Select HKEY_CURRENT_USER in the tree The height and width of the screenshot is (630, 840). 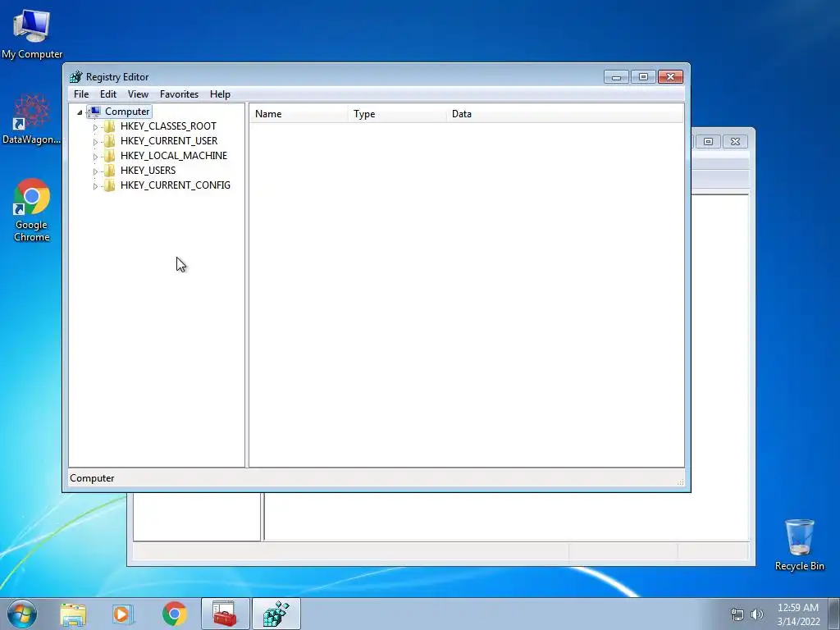(169, 141)
